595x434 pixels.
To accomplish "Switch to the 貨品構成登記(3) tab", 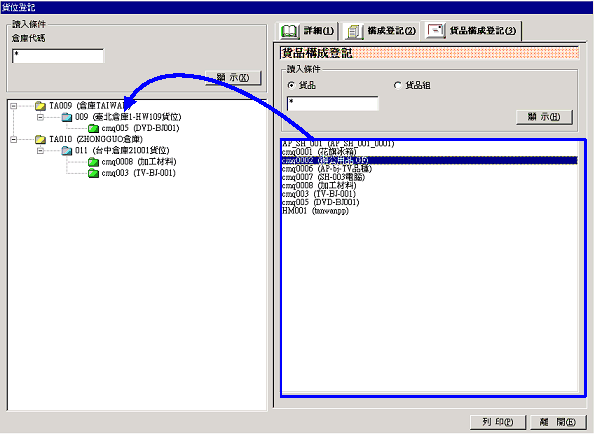I will click(472, 31).
